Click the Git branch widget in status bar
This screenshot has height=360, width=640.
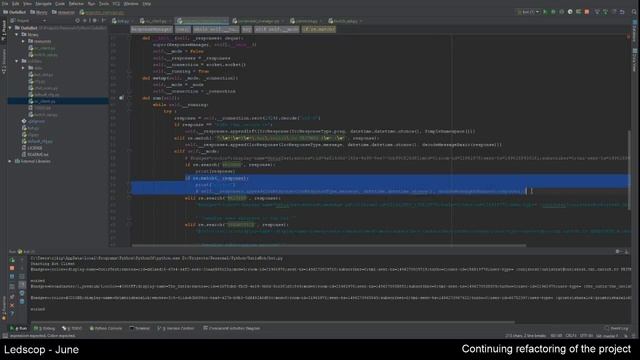[607, 336]
